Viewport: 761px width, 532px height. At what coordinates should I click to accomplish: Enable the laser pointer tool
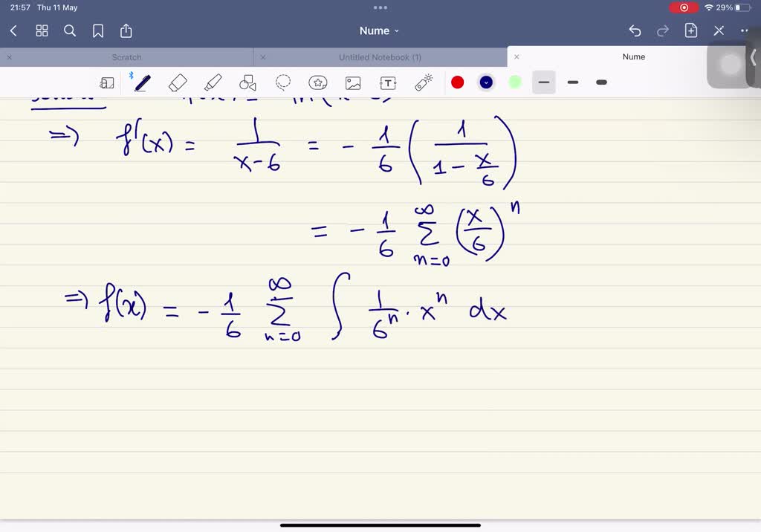tap(423, 82)
